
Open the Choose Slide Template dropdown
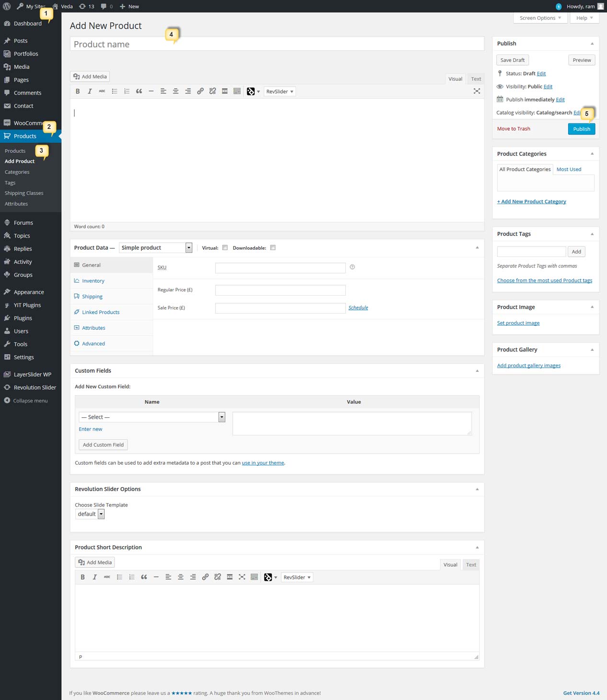pos(90,514)
